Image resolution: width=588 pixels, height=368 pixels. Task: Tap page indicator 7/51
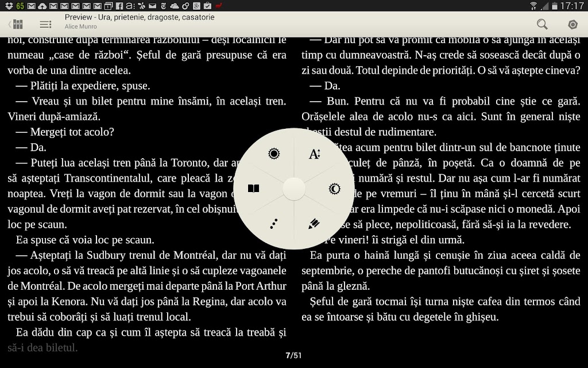pos(293,355)
